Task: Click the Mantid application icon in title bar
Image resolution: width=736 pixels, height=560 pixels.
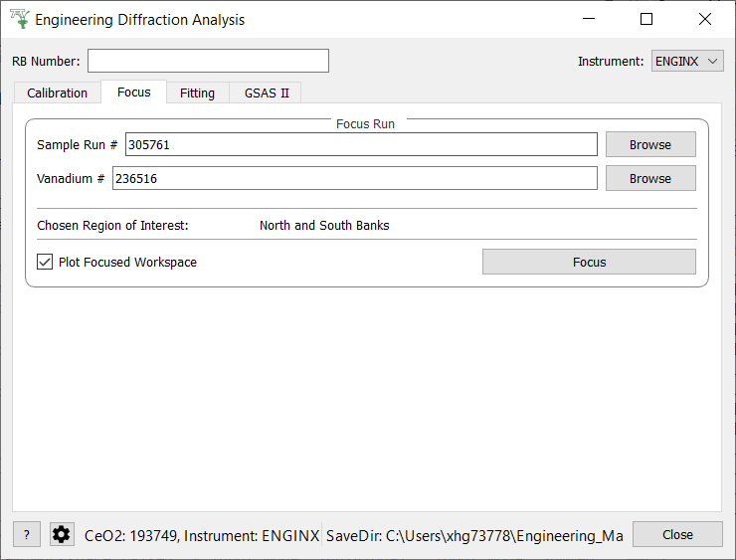Action: click(19, 19)
